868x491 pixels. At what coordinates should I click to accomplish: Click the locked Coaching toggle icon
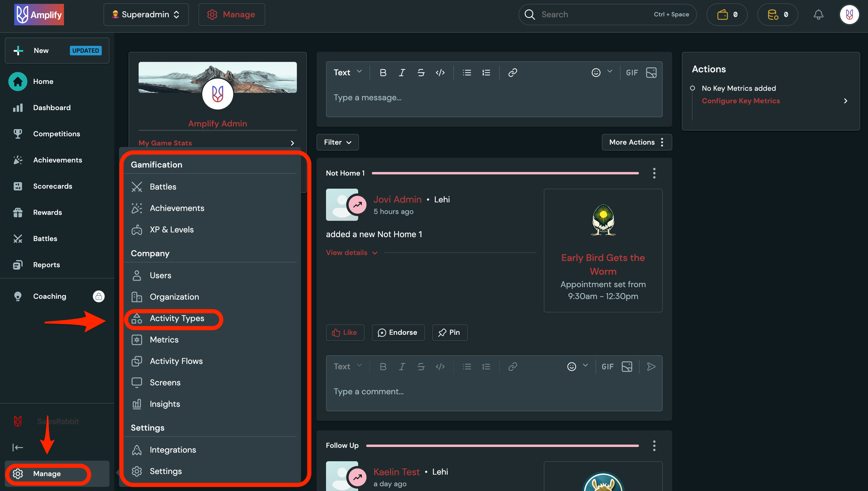click(x=98, y=296)
